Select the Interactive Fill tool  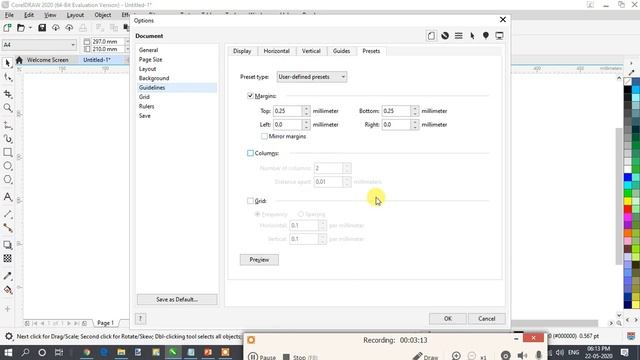(8, 290)
